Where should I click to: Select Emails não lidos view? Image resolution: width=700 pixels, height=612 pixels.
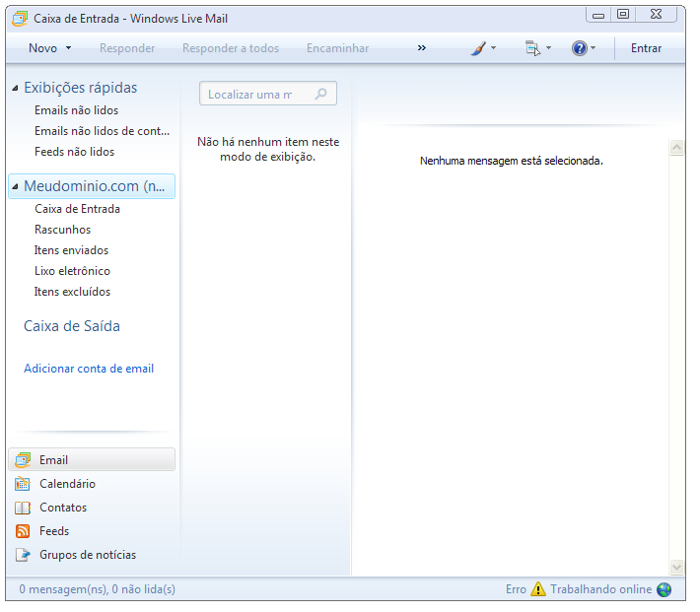(x=76, y=110)
